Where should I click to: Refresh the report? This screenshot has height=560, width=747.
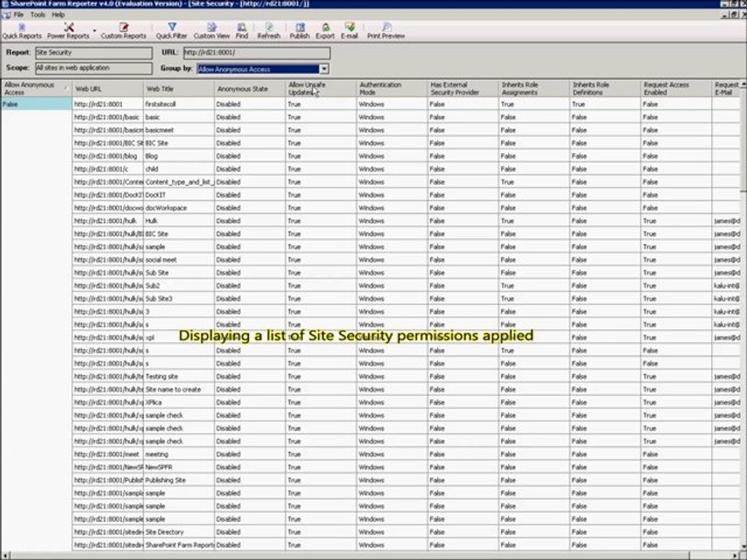268,31
